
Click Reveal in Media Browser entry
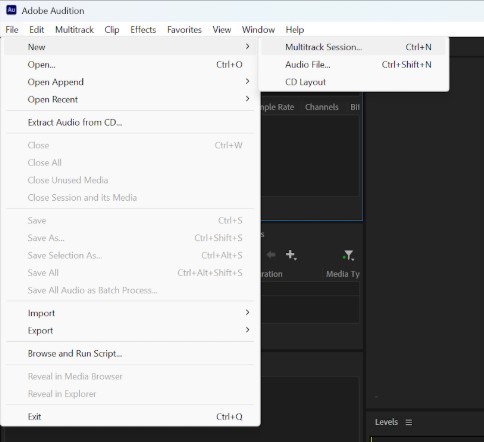tap(130, 376)
